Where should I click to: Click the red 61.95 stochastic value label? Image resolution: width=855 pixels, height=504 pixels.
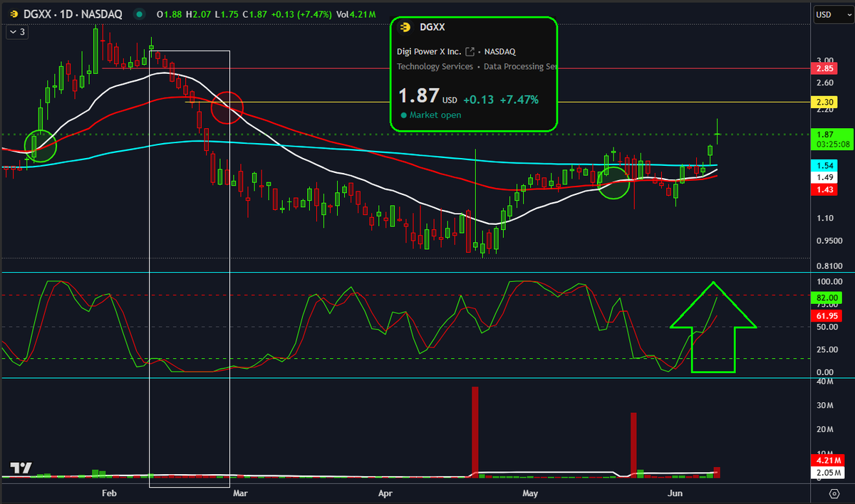coord(827,315)
